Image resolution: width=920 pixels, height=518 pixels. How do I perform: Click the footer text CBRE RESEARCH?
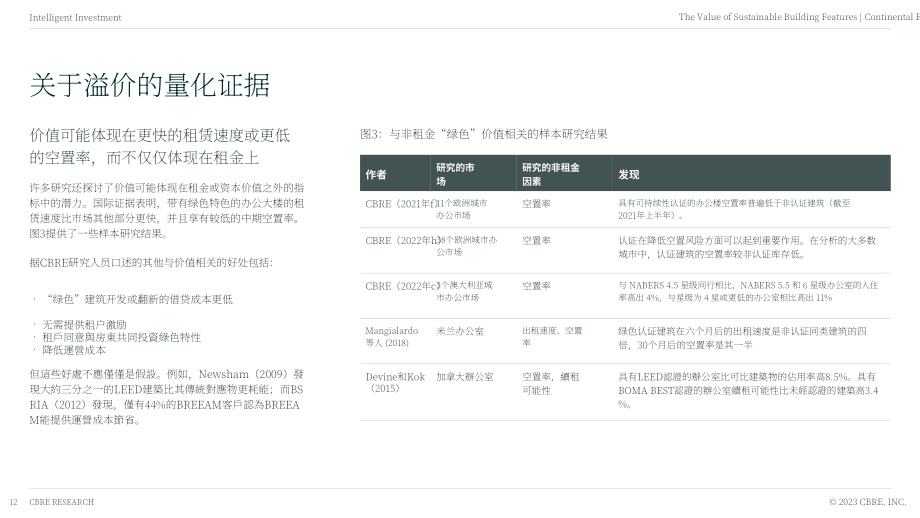click(x=62, y=502)
